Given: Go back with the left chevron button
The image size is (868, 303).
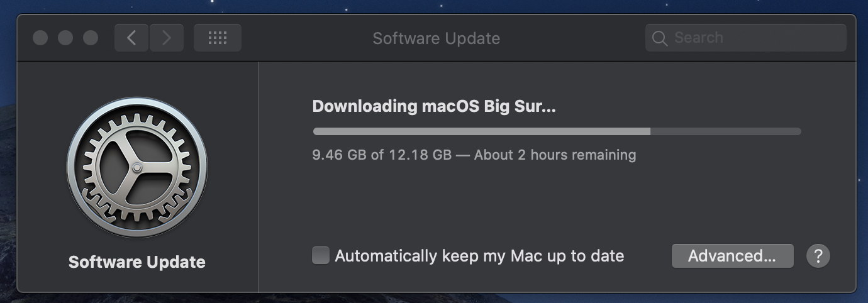Looking at the screenshot, I should (x=131, y=38).
